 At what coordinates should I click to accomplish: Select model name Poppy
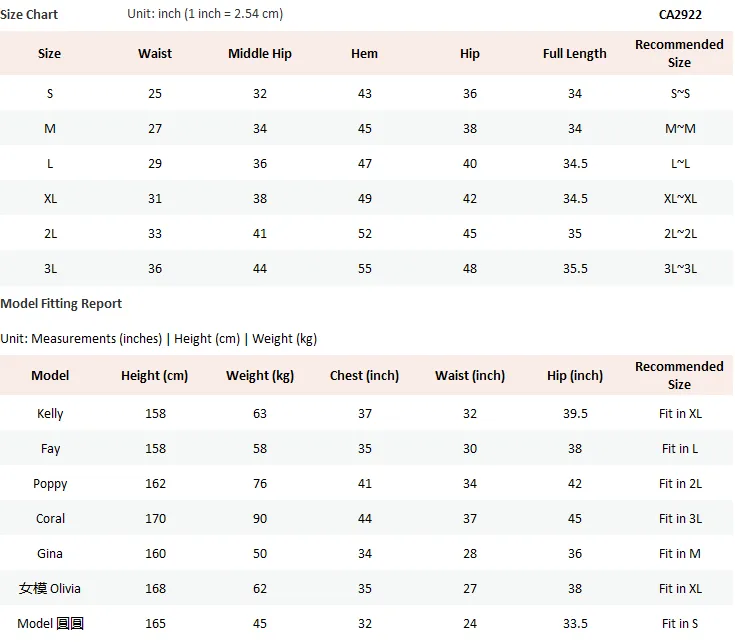tap(50, 484)
